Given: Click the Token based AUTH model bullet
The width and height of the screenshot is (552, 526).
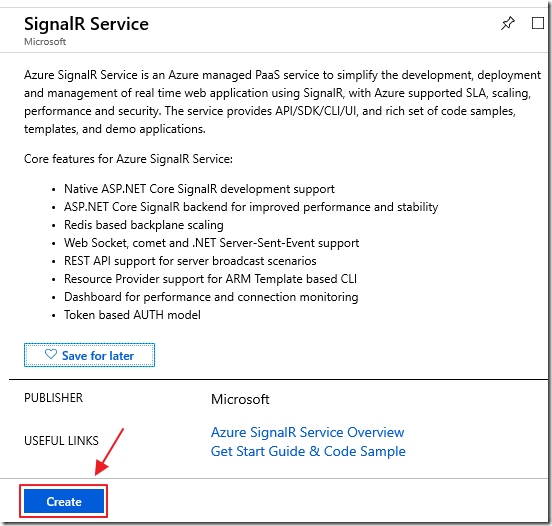Looking at the screenshot, I should (x=132, y=315).
